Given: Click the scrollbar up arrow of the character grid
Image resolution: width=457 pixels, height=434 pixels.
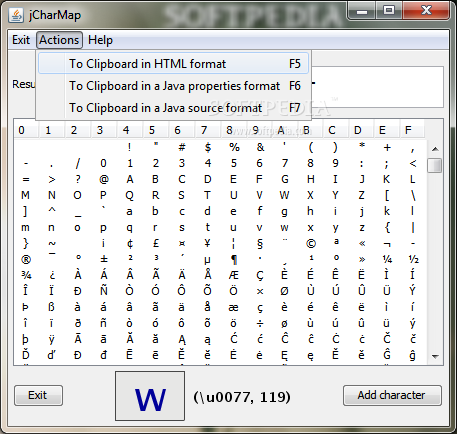Looking at the screenshot, I should tap(435, 149).
